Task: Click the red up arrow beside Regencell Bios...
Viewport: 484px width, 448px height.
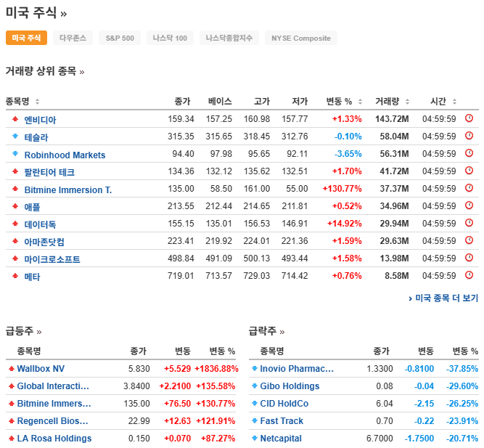Action: tap(12, 420)
